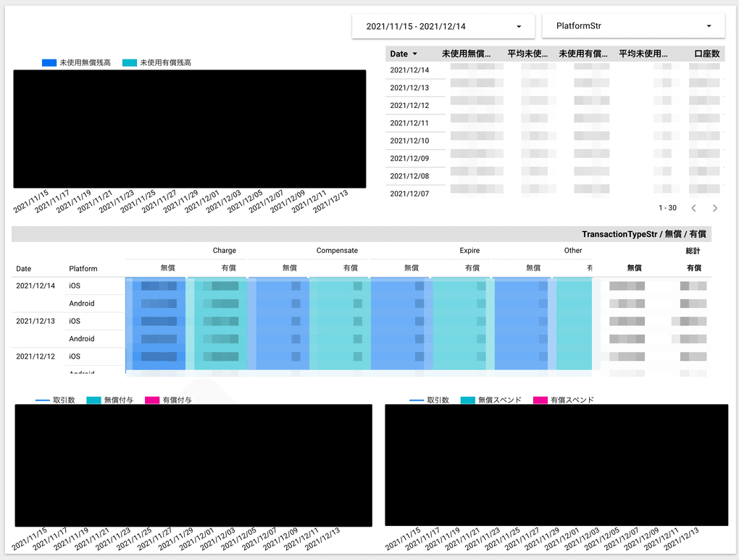The image size is (739, 560).
Task: Go to next page of table
Action: pyautogui.click(x=715, y=208)
